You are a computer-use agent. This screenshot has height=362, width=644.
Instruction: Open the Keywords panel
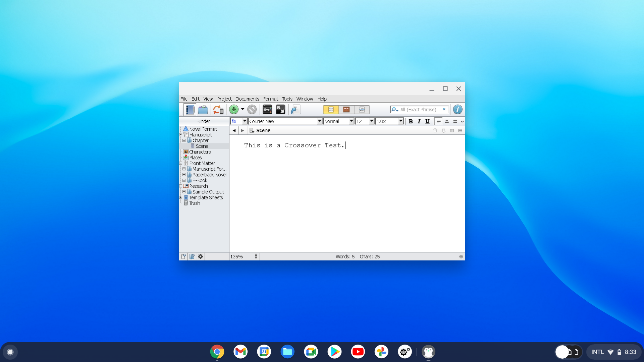(267, 109)
